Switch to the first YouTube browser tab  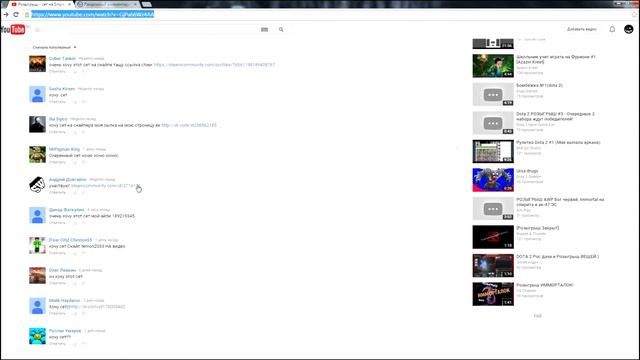[40, 4]
